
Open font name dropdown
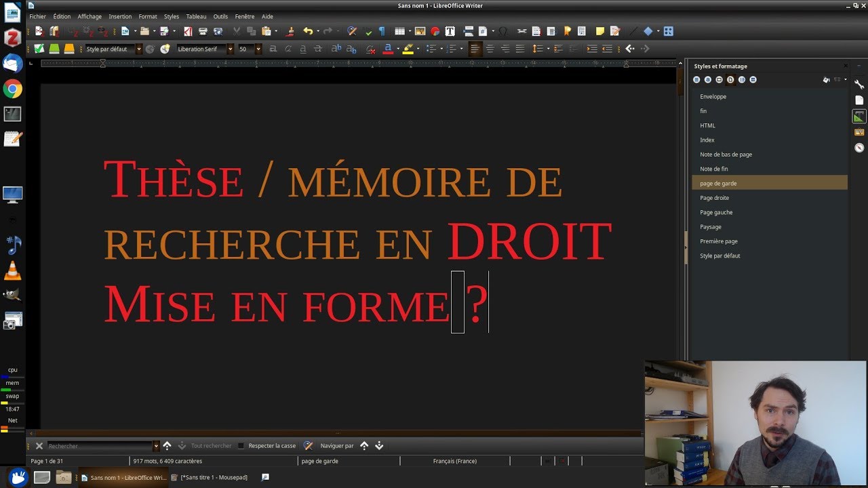231,49
